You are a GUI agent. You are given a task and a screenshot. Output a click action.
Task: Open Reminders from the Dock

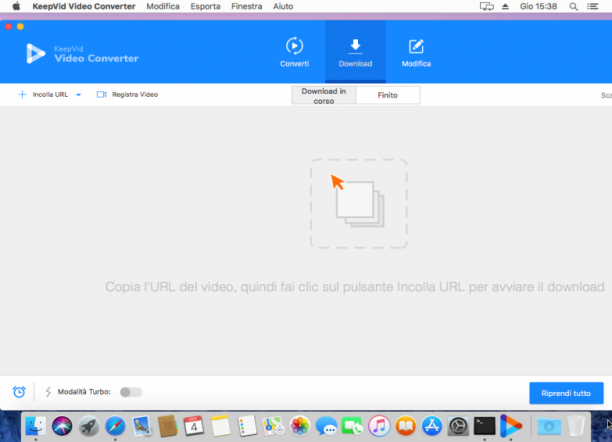pos(247,426)
